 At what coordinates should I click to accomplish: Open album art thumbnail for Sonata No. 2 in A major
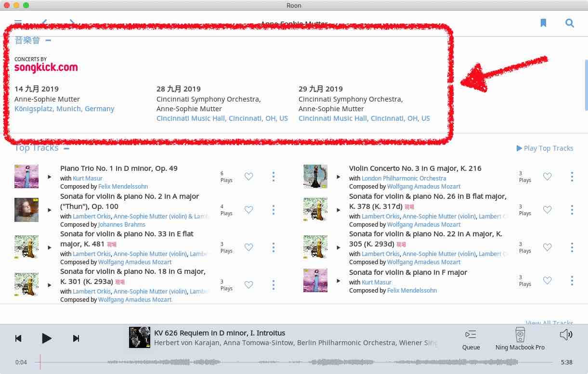coord(26,209)
